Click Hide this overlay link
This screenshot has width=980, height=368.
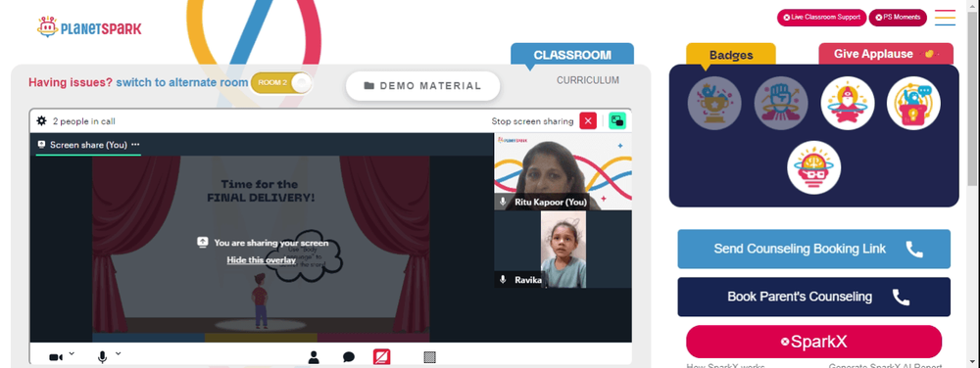[262, 260]
